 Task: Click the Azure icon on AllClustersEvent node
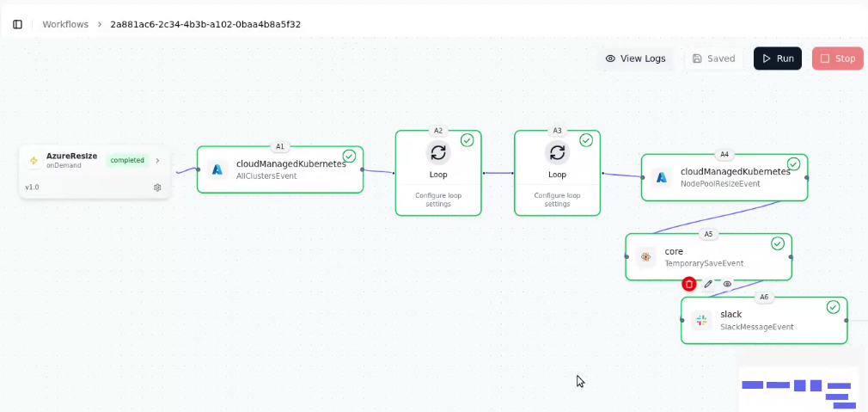pyautogui.click(x=217, y=169)
